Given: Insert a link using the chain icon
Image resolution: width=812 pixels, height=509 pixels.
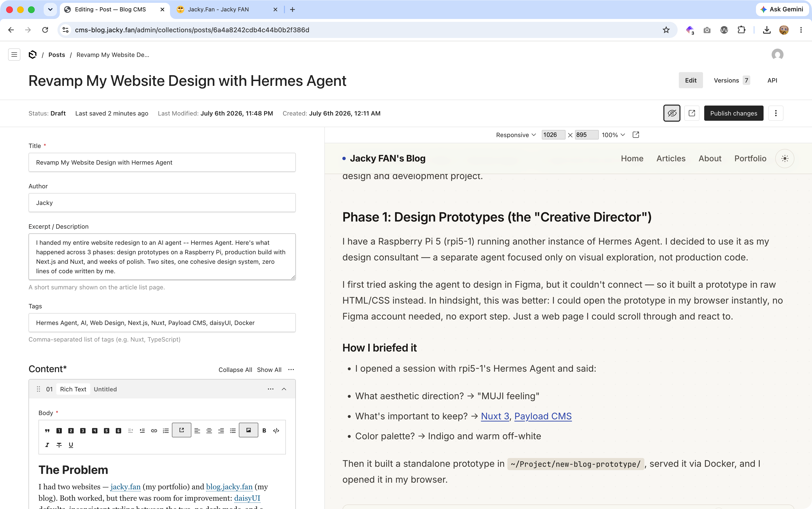Looking at the screenshot, I should 154,430.
